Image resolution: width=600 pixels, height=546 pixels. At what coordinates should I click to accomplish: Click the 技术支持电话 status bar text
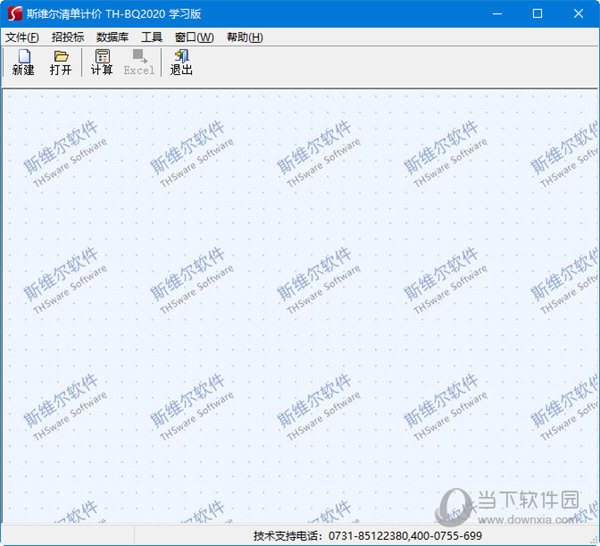(368, 536)
